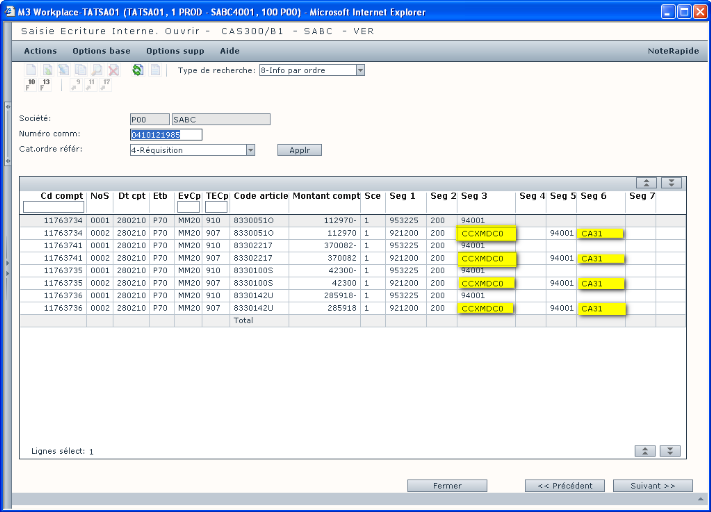Click page-down arrow below the table

672,451
